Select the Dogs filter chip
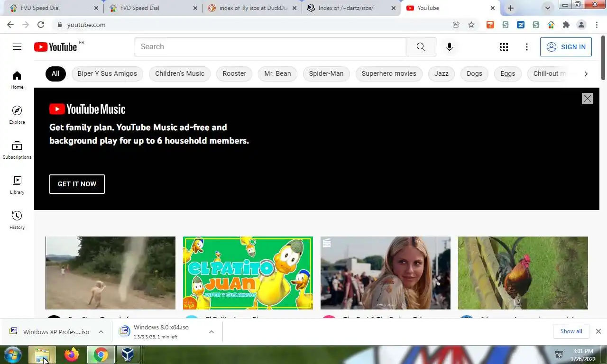The width and height of the screenshot is (607, 364). point(474,73)
